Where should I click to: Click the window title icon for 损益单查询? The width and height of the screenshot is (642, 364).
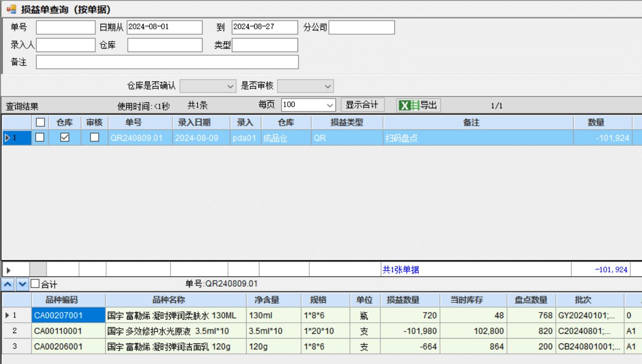[x=11, y=9]
